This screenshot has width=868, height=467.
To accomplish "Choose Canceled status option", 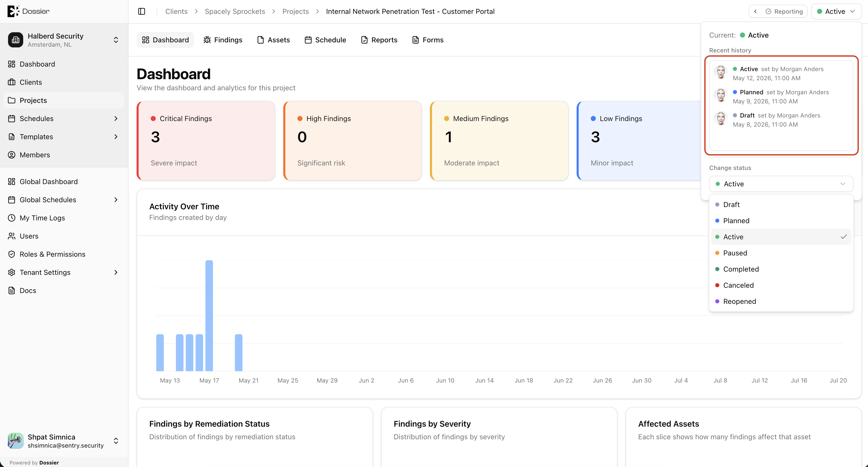I will [x=781, y=285].
